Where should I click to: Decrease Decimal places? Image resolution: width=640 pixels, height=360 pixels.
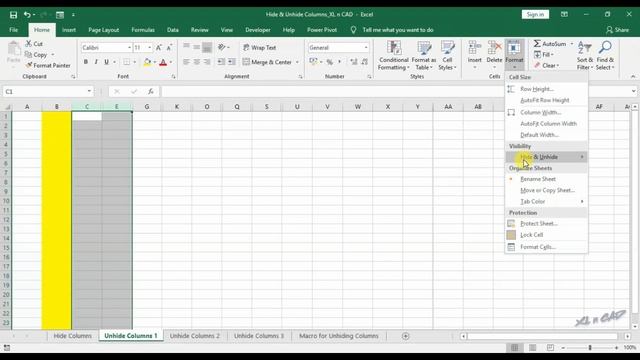tap(364, 62)
